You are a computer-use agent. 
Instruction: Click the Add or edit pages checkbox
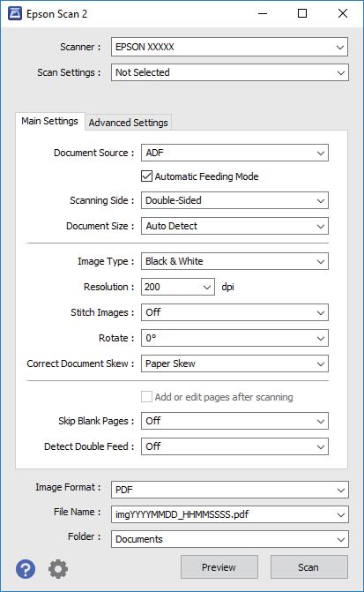coord(146,397)
